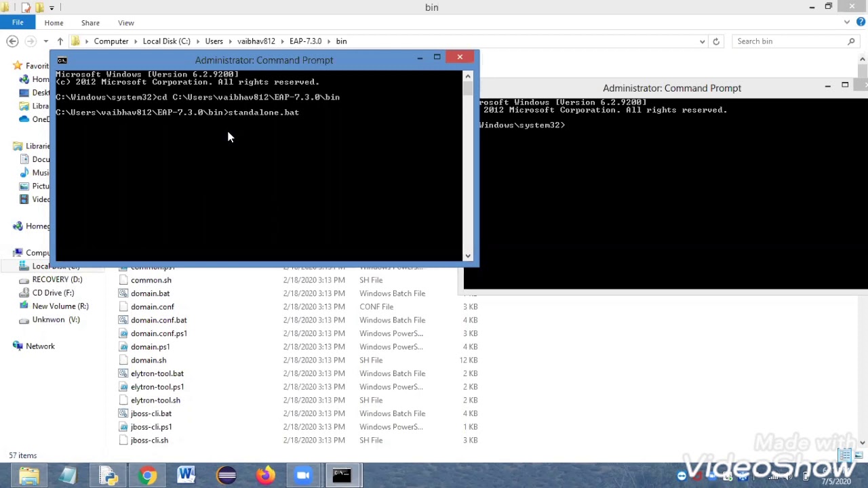Click the Up one level arrow
Screen dimensions: 868x488
point(60,41)
